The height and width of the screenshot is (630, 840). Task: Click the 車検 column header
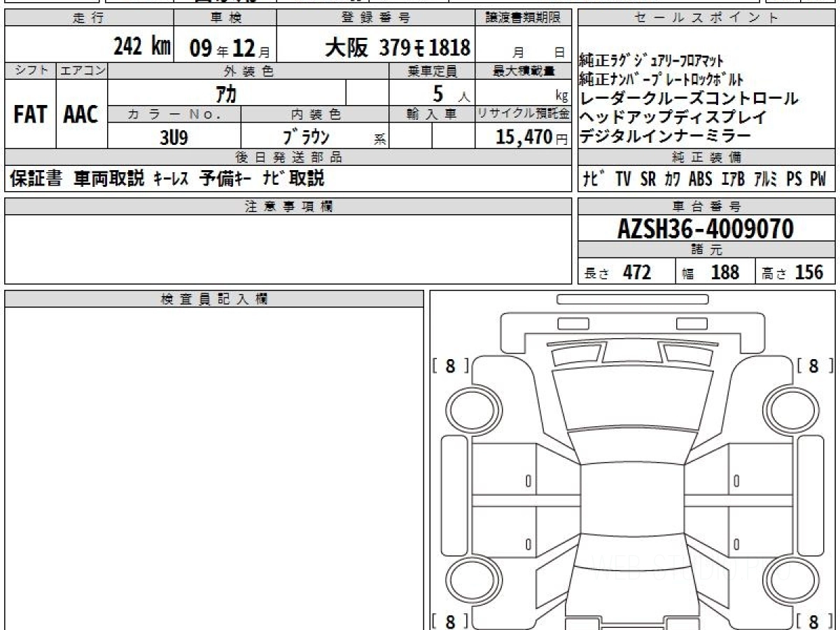coord(225,18)
